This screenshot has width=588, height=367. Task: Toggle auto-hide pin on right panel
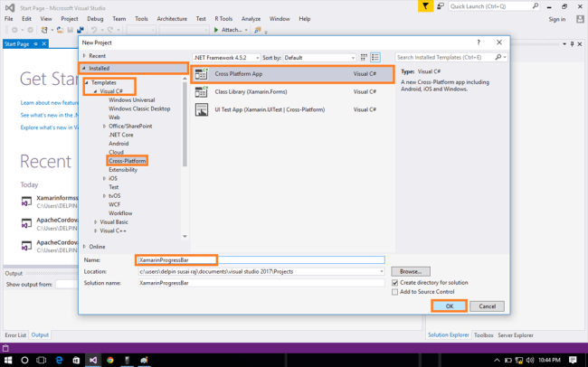click(572, 44)
